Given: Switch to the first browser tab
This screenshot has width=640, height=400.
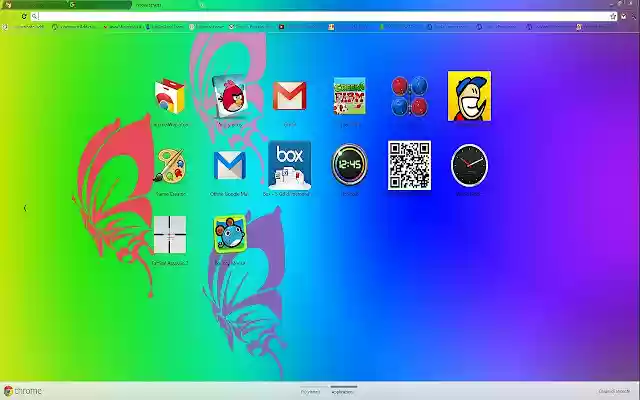Looking at the screenshot, I should point(33,5).
